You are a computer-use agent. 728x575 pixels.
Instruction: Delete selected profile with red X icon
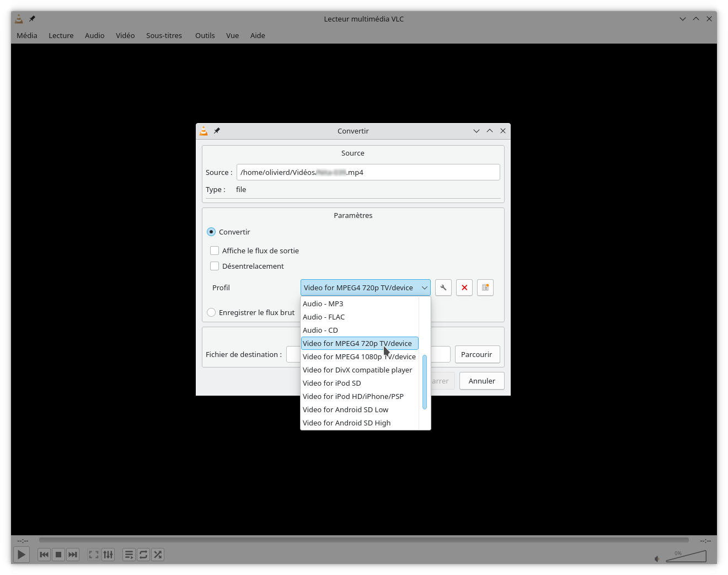464,287
